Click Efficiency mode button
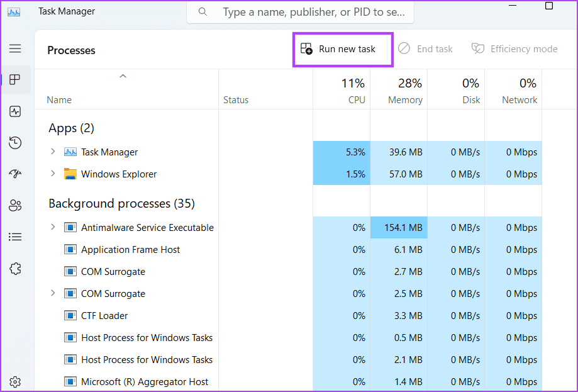Viewport: 578px width, 392px height. [x=514, y=49]
